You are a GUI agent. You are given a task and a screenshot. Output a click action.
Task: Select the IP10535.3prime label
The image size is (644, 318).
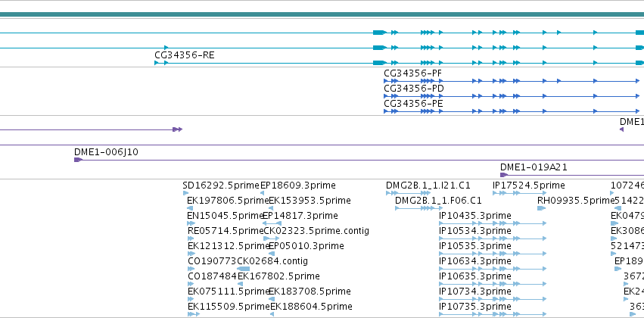coord(474,246)
